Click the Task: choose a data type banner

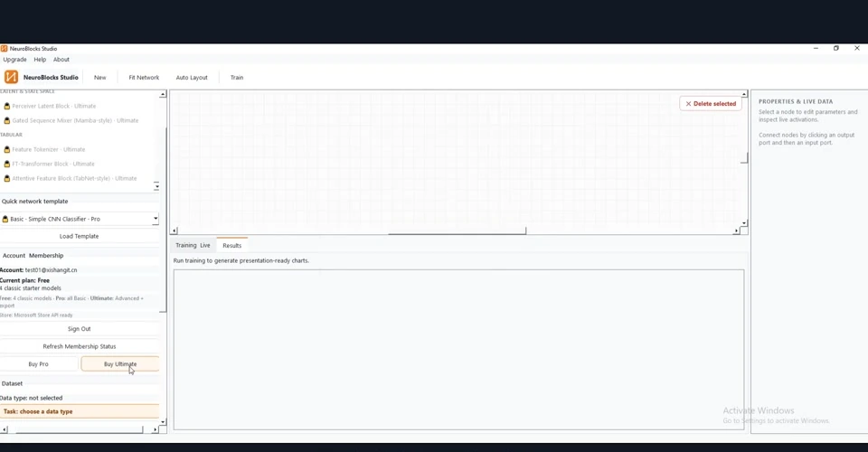(80, 411)
